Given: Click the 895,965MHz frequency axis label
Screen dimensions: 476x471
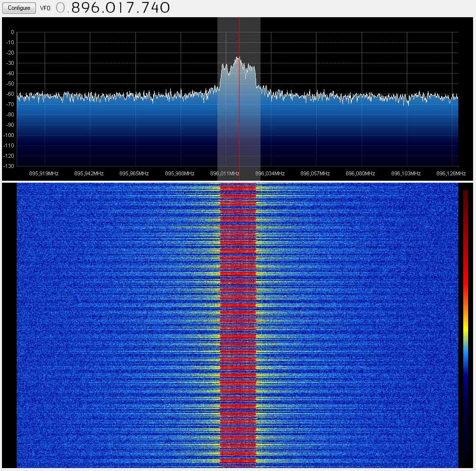Looking at the screenshot, I should pyautogui.click(x=134, y=173).
